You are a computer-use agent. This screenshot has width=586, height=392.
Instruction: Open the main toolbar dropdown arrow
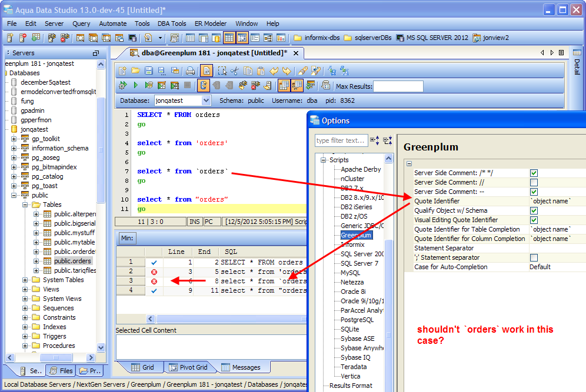click(x=161, y=38)
